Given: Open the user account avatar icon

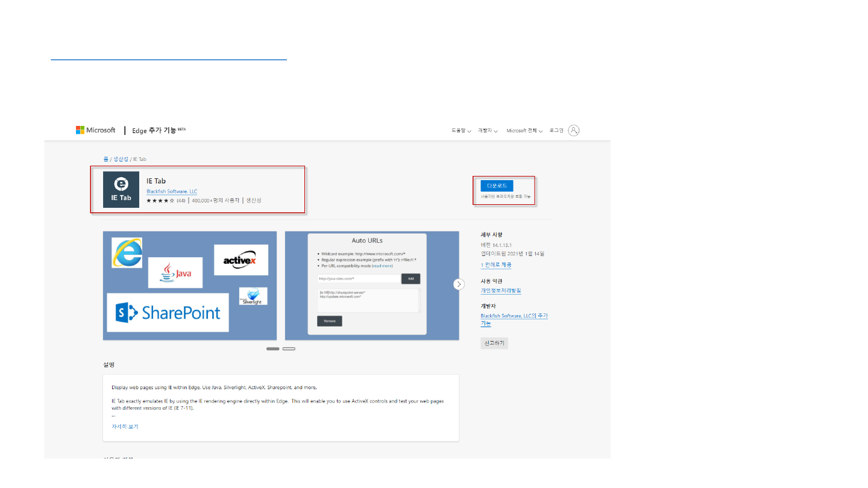Looking at the screenshot, I should (x=573, y=130).
